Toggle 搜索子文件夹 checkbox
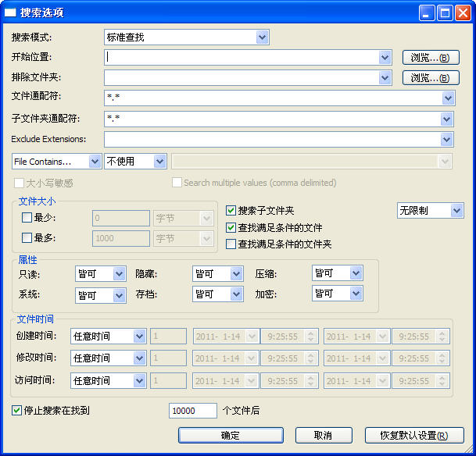Viewport: 476px width, 456px height. (x=231, y=211)
